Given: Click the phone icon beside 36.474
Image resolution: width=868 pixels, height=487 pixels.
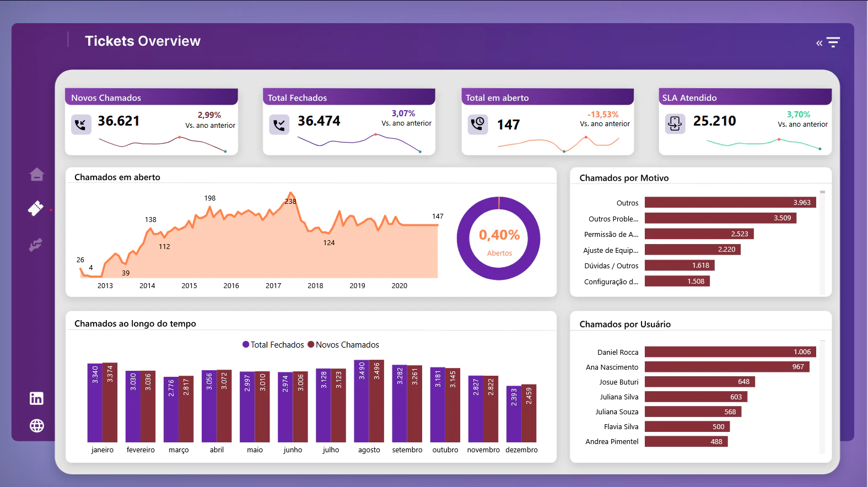Looking at the screenshot, I should click(x=279, y=125).
